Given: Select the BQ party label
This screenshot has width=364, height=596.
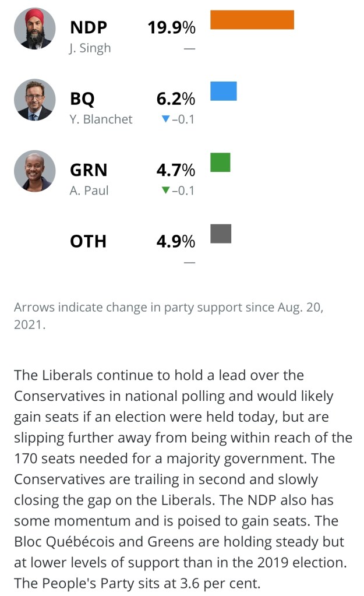Looking at the screenshot, I should (82, 99).
